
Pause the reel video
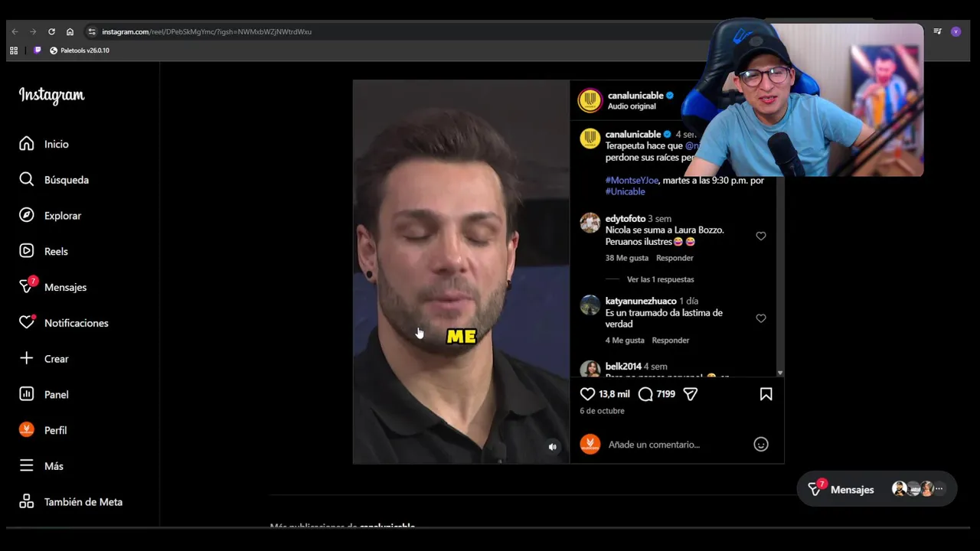click(x=461, y=272)
